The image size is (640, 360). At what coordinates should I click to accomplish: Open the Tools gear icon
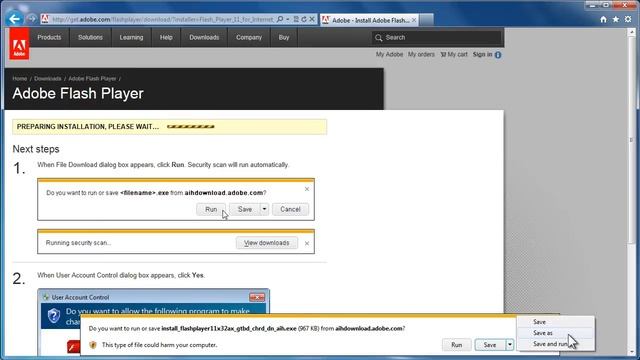point(628,19)
